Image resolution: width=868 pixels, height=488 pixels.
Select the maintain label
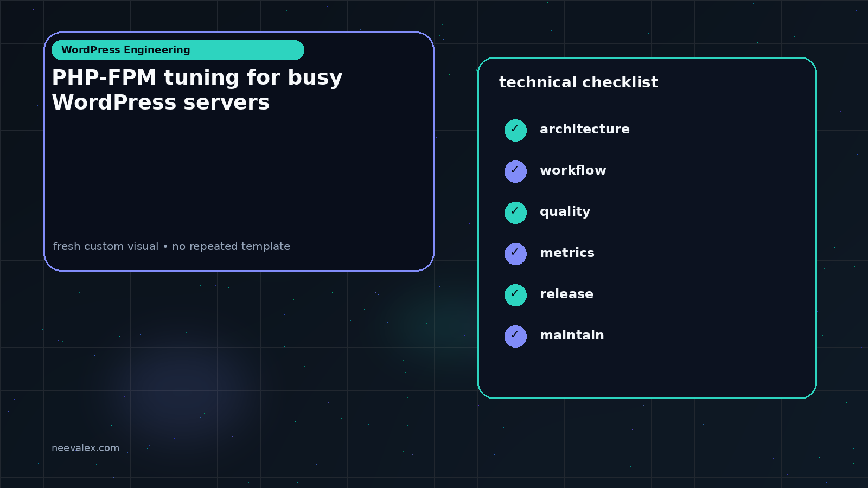tap(572, 335)
